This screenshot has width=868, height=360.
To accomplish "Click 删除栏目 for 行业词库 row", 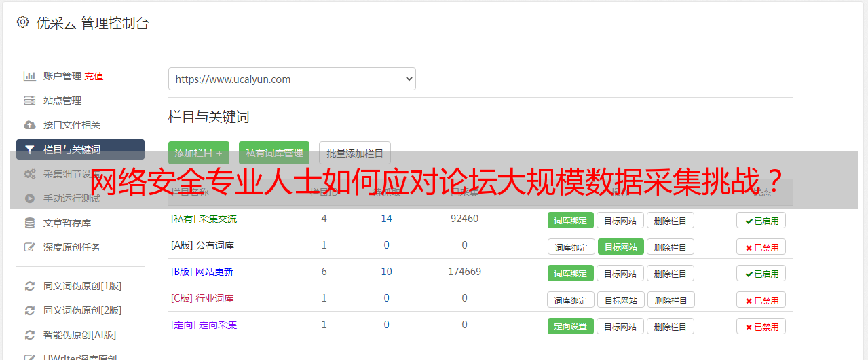I will click(x=671, y=300).
